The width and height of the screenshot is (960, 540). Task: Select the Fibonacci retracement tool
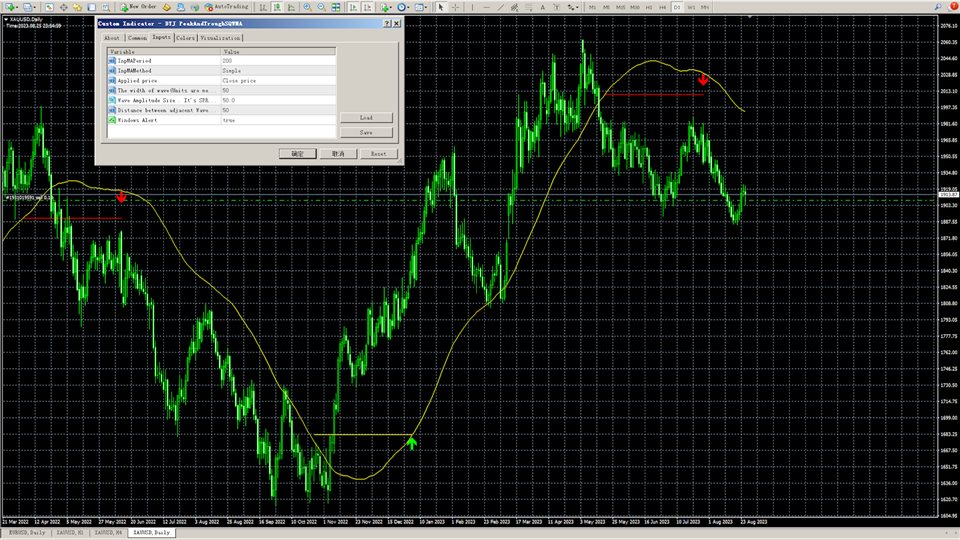[x=529, y=7]
